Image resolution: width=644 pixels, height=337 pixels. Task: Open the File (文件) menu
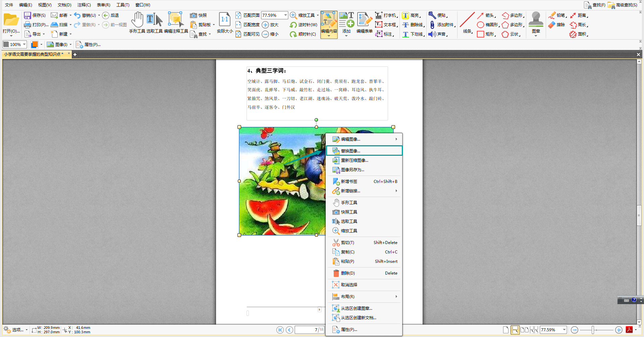coord(9,5)
